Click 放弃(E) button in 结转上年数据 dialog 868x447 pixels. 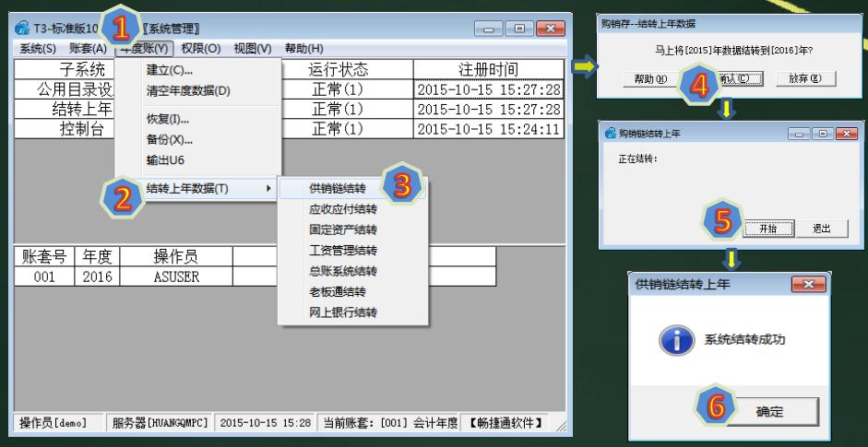pyautogui.click(x=805, y=79)
